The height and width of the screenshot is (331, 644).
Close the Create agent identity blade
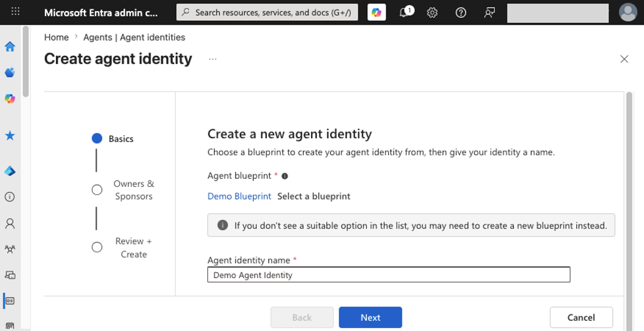(624, 59)
